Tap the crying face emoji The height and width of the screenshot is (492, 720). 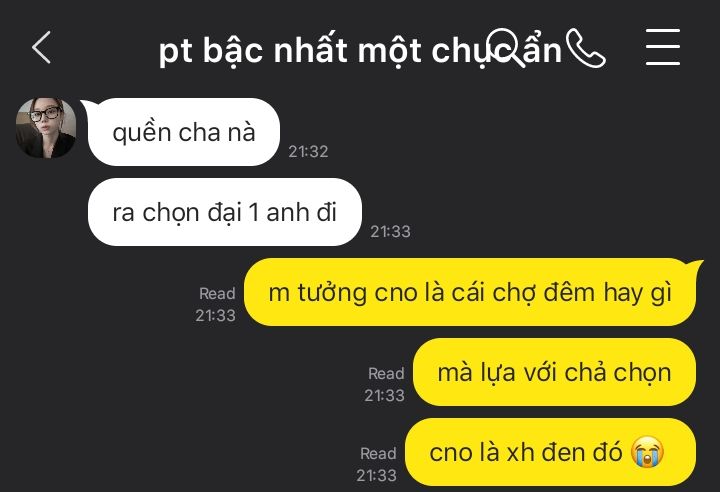pos(647,452)
